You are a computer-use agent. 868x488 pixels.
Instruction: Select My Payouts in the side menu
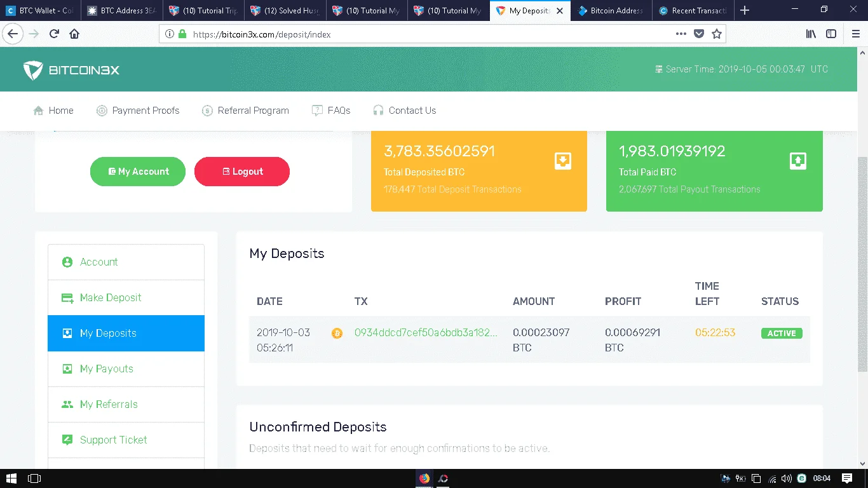point(126,369)
